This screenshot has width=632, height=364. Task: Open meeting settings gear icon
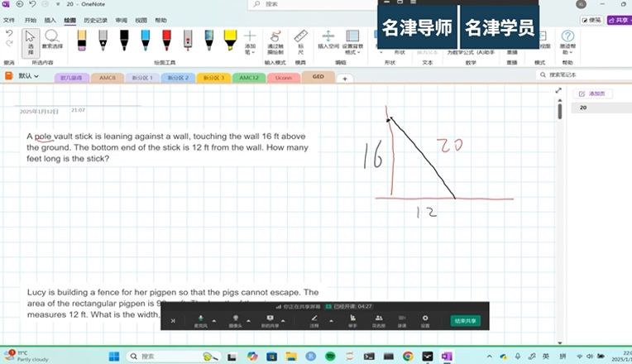point(425,320)
